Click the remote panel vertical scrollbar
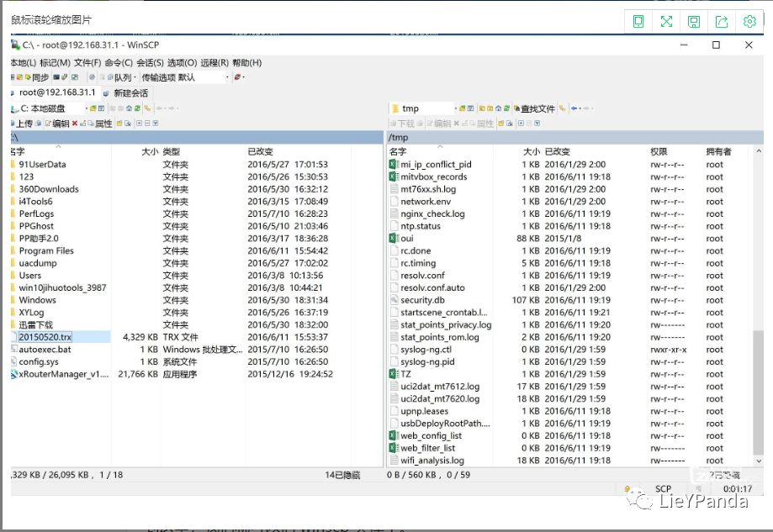773x532 pixels. [x=758, y=392]
